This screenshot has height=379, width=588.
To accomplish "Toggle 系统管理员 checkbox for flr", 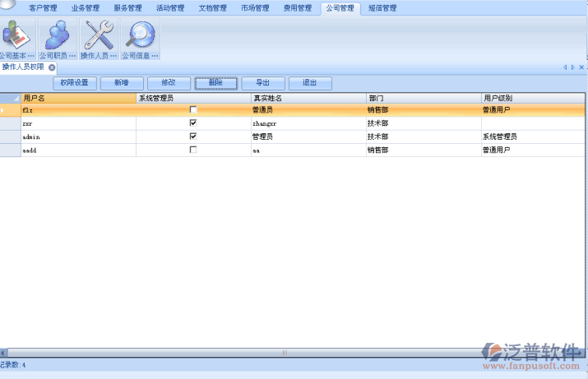I will pyautogui.click(x=193, y=109).
